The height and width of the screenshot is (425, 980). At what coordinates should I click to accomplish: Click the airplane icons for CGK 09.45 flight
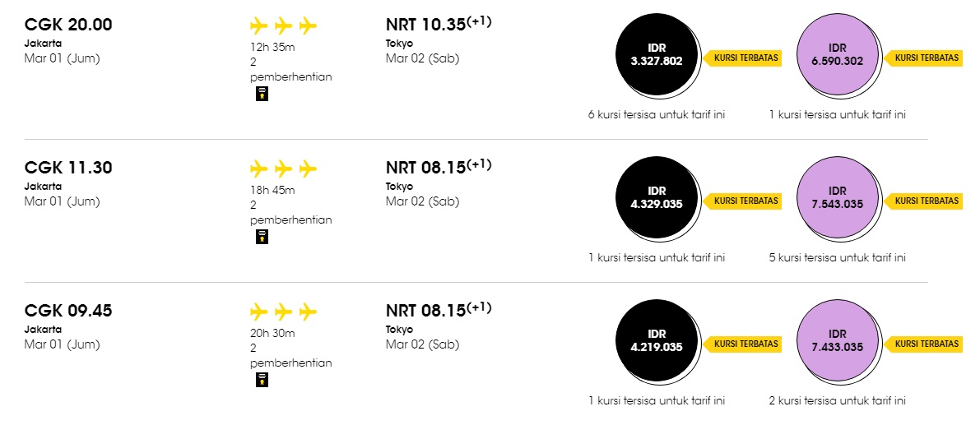(284, 311)
